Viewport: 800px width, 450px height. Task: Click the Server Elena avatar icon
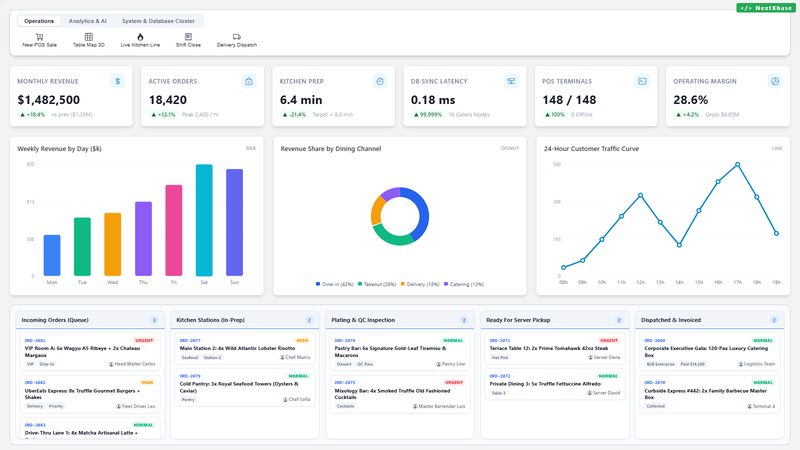590,358
